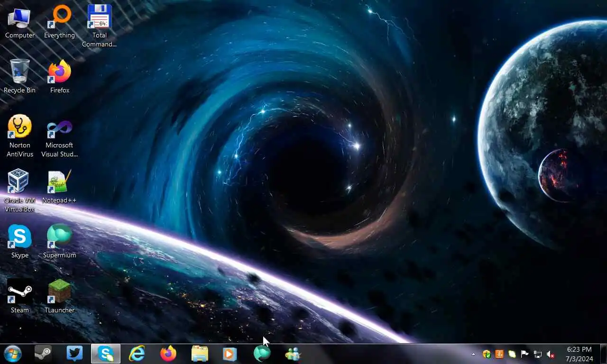Launch Internet Explorer from the taskbar

[137, 354]
